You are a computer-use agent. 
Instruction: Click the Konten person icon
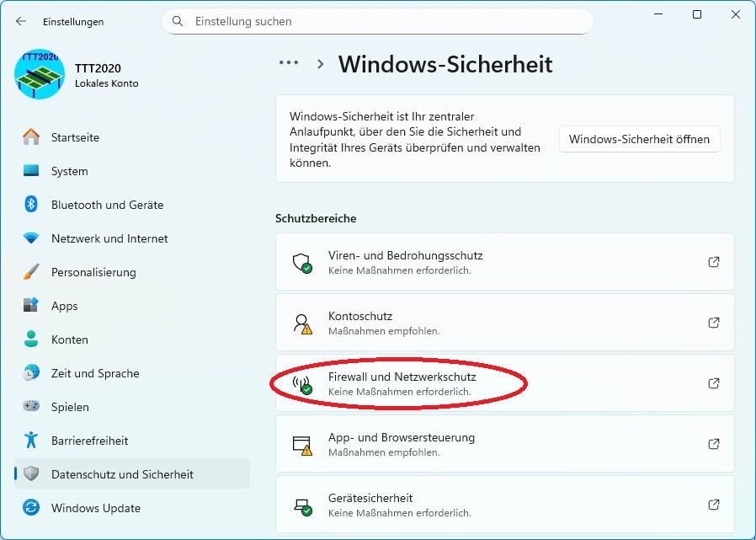pos(31,340)
